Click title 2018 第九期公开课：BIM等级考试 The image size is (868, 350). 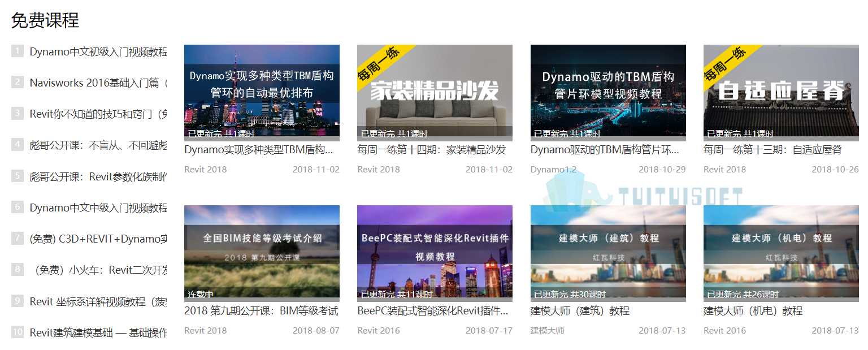point(261,311)
